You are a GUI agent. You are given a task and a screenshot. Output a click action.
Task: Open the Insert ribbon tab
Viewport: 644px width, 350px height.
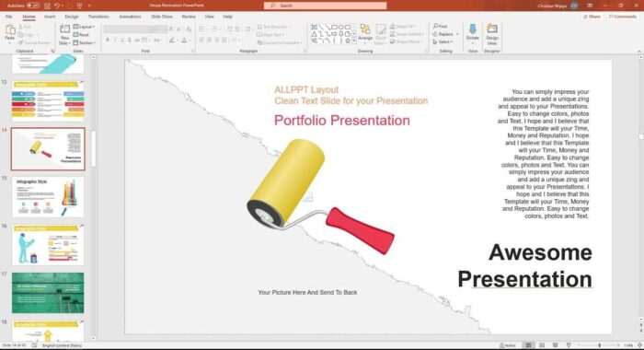click(x=50, y=17)
